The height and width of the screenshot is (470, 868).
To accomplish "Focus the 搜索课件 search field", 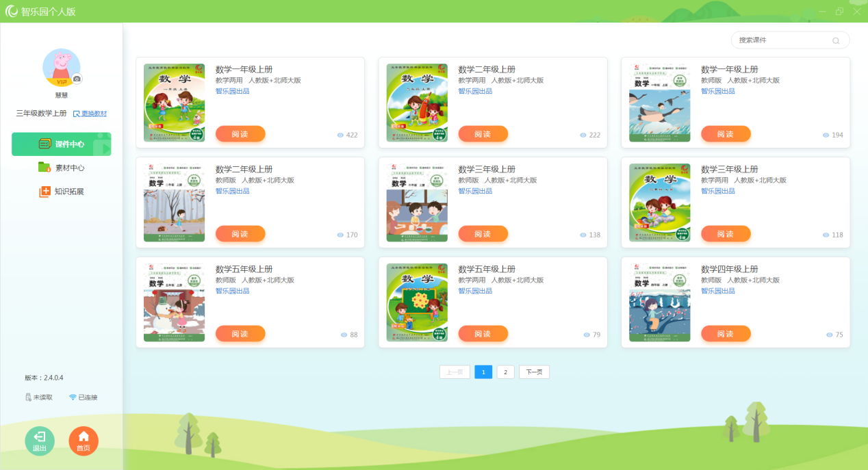I will pyautogui.click(x=790, y=40).
